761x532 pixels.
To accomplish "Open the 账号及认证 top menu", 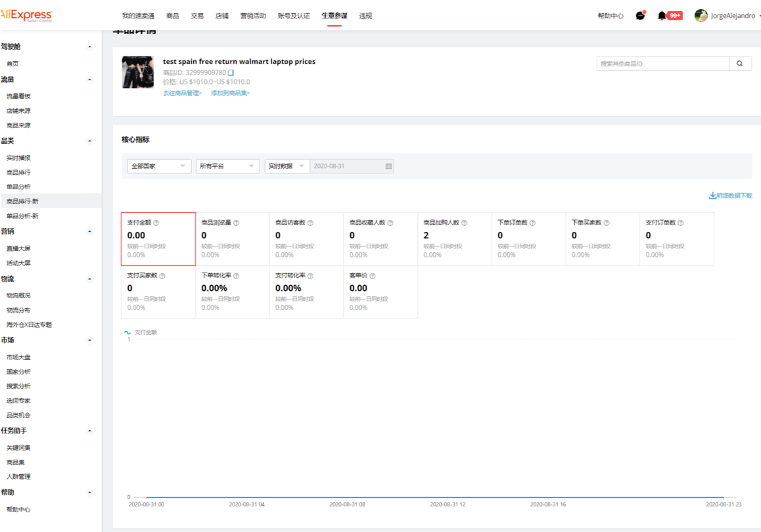I will [x=294, y=16].
